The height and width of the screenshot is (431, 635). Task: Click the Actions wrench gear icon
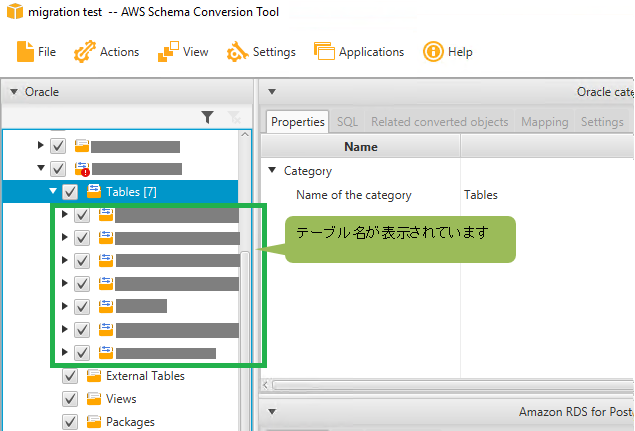pos(85,52)
